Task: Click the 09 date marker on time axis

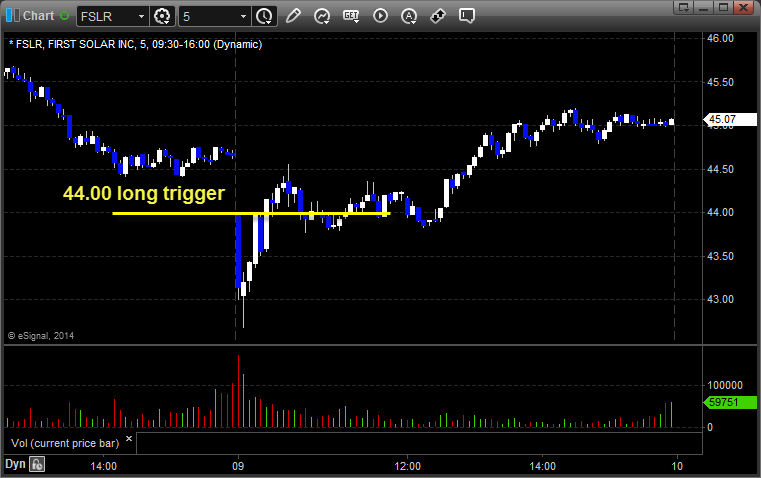Action: (238, 466)
